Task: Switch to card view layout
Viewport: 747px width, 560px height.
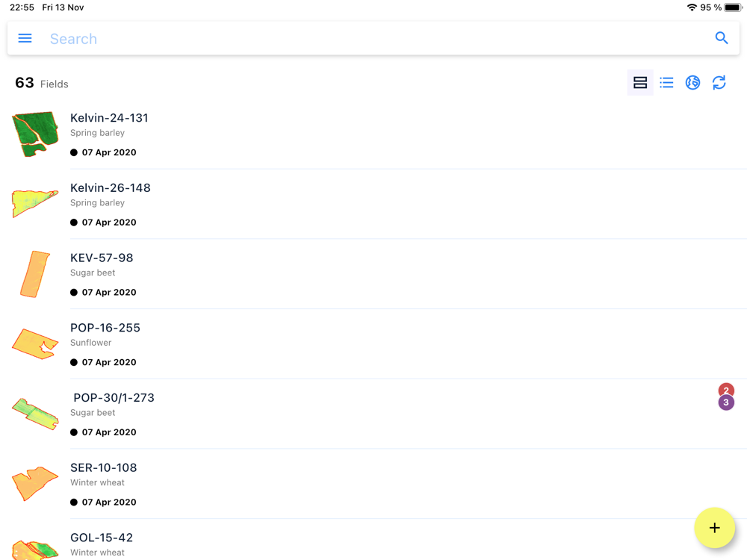Action: 640,83
